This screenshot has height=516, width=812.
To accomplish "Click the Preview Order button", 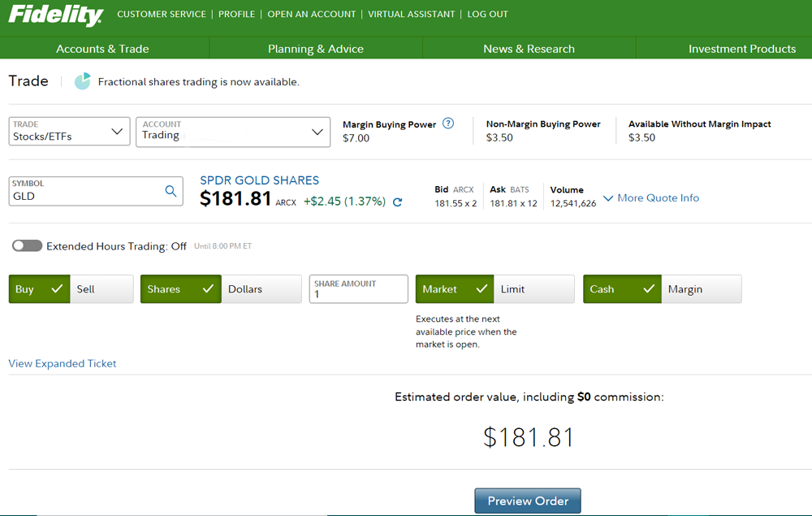I will tap(528, 501).
